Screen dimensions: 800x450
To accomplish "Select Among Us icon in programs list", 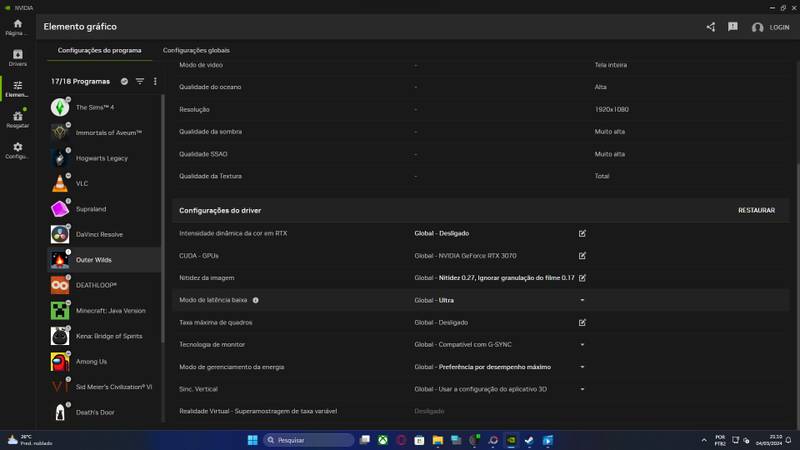I will [x=60, y=361].
